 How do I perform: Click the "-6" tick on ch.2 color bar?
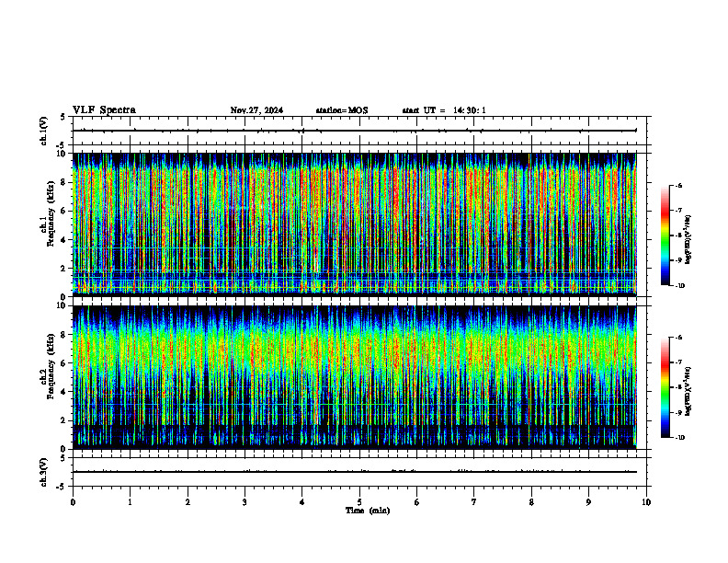coord(678,338)
